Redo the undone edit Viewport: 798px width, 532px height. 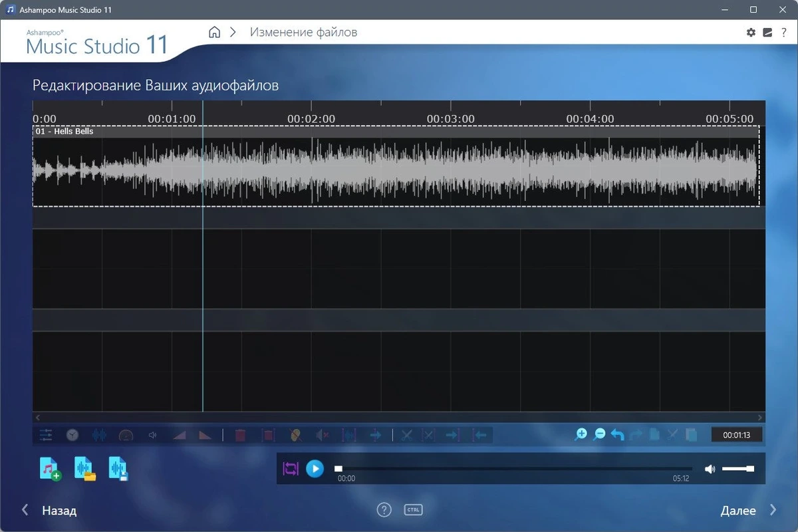(x=636, y=435)
